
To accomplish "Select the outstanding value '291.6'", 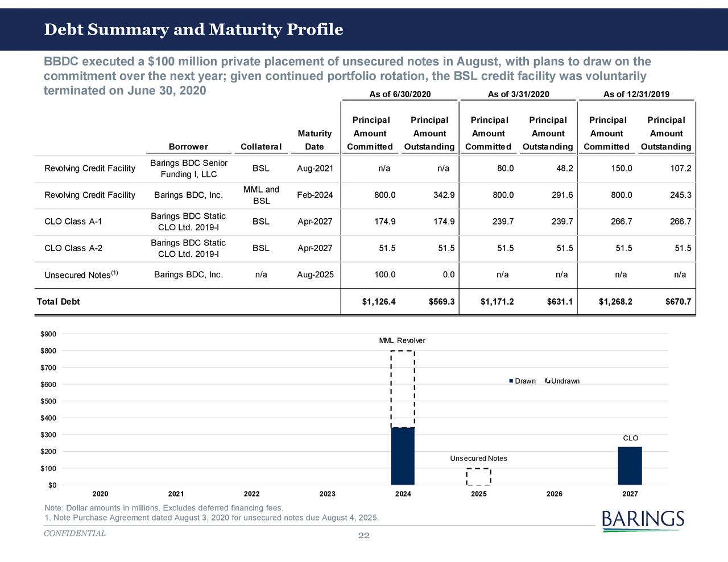I will [x=562, y=195].
